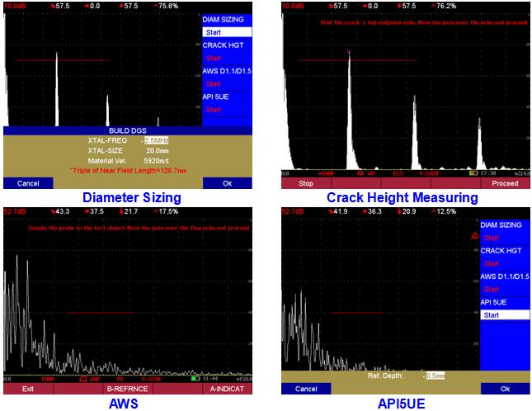Click the 75.8% amplitude readout

167,6
